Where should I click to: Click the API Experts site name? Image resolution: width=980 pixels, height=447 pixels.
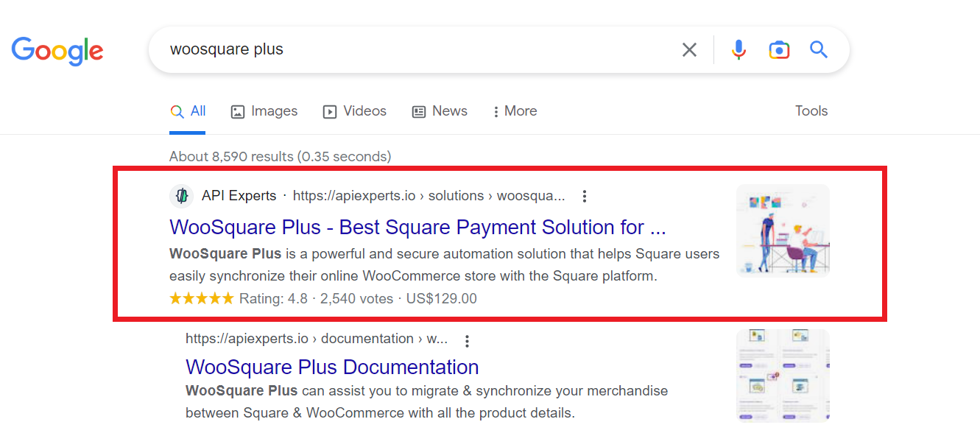tap(239, 196)
